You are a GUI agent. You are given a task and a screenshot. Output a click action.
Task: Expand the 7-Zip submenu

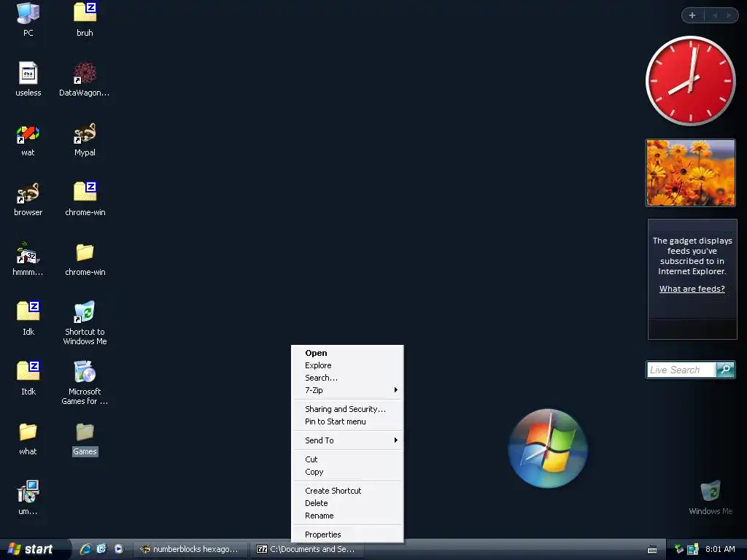(x=347, y=390)
